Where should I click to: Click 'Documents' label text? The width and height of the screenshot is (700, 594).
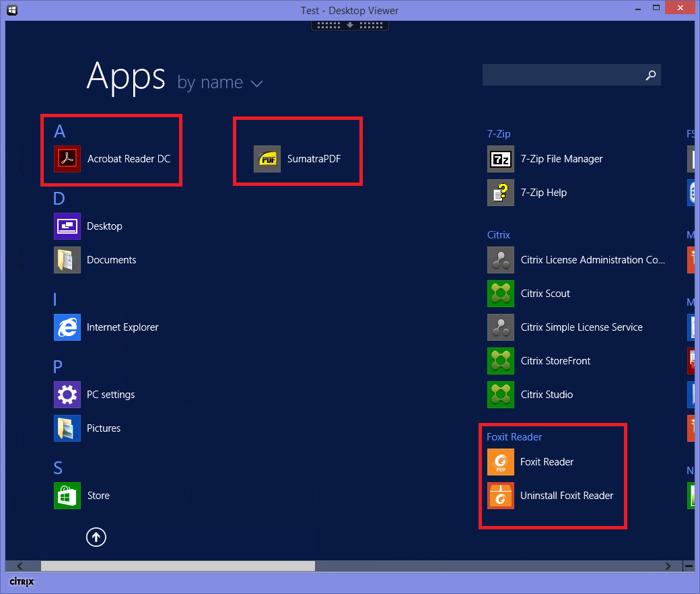tap(112, 260)
